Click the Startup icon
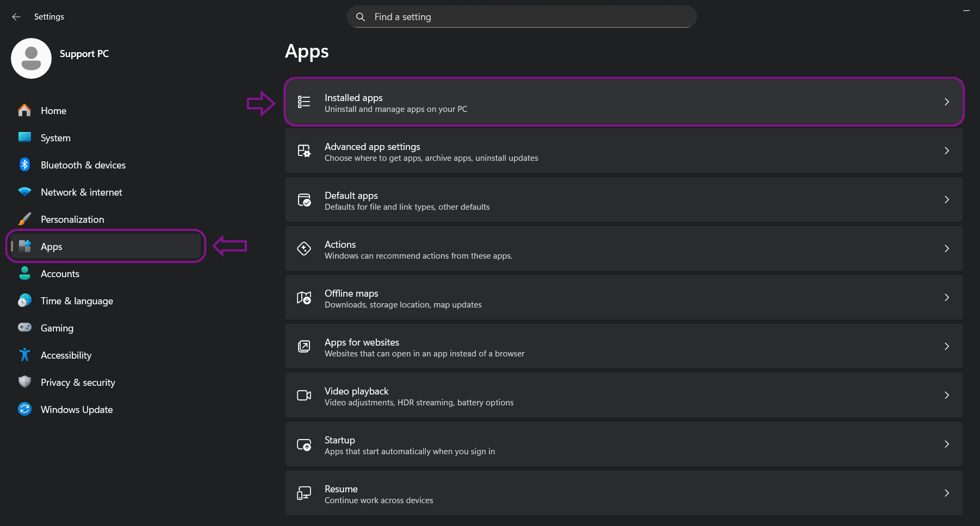This screenshot has height=526, width=980. 304,444
